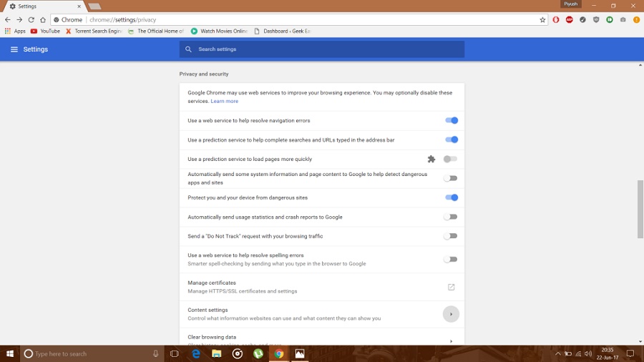Viewport: 644px width, 362px height.
Task: Open a new tab
Action: tap(94, 6)
